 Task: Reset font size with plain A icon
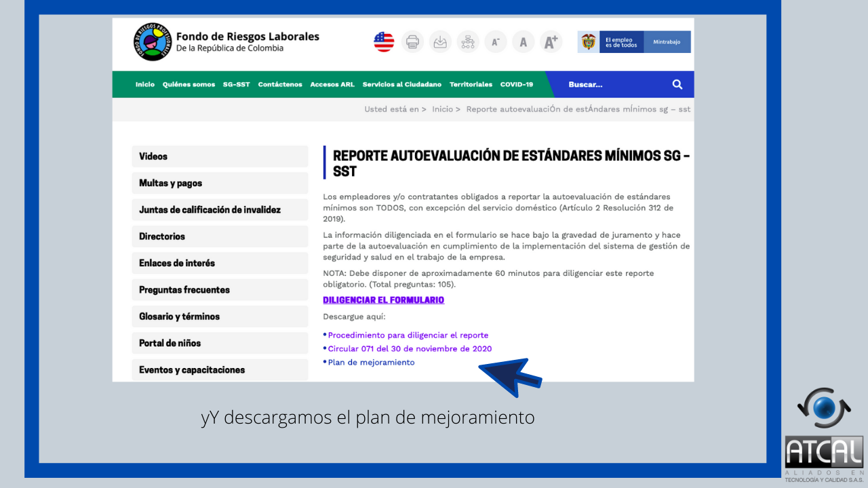[523, 42]
